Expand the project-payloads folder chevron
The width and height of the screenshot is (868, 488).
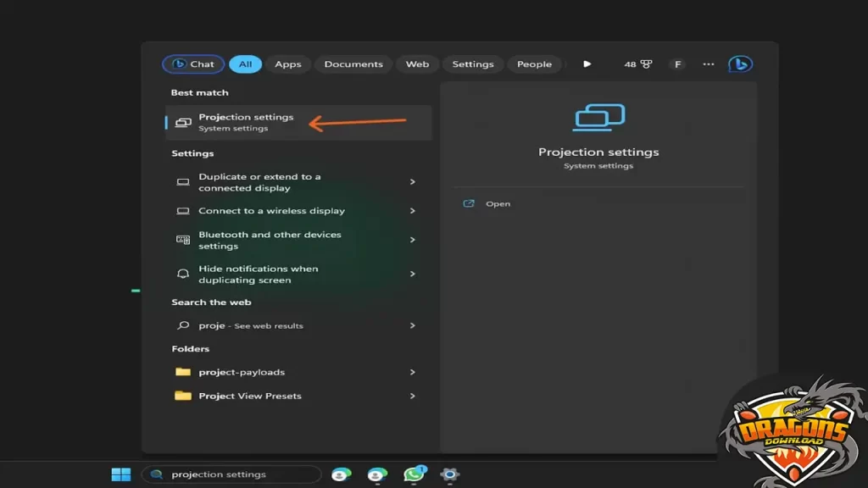click(x=412, y=372)
